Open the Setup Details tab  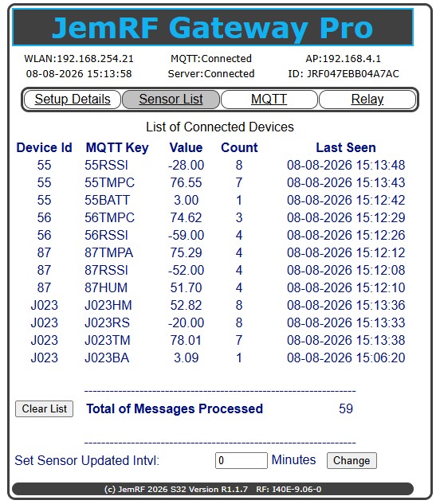[x=73, y=100]
